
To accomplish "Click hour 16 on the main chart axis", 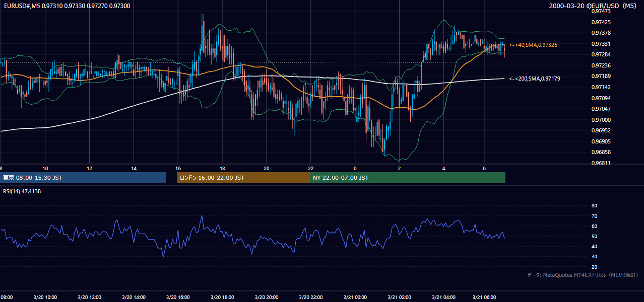I will pyautogui.click(x=178, y=168).
